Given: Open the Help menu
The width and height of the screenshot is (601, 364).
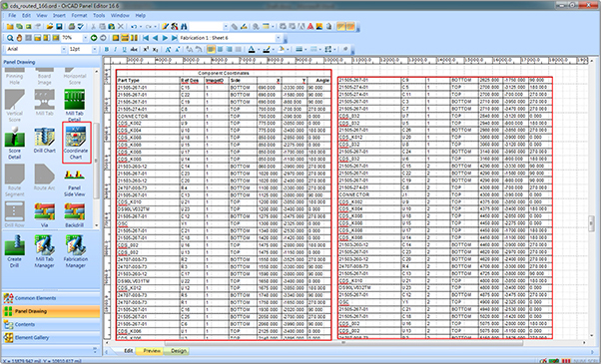Looking at the screenshot, I should pyautogui.click(x=141, y=15).
